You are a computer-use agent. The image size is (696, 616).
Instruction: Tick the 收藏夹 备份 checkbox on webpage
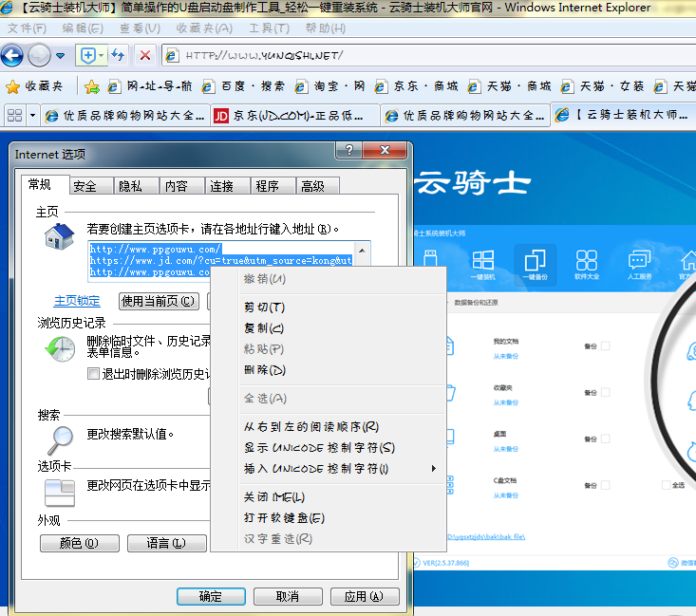[606, 392]
